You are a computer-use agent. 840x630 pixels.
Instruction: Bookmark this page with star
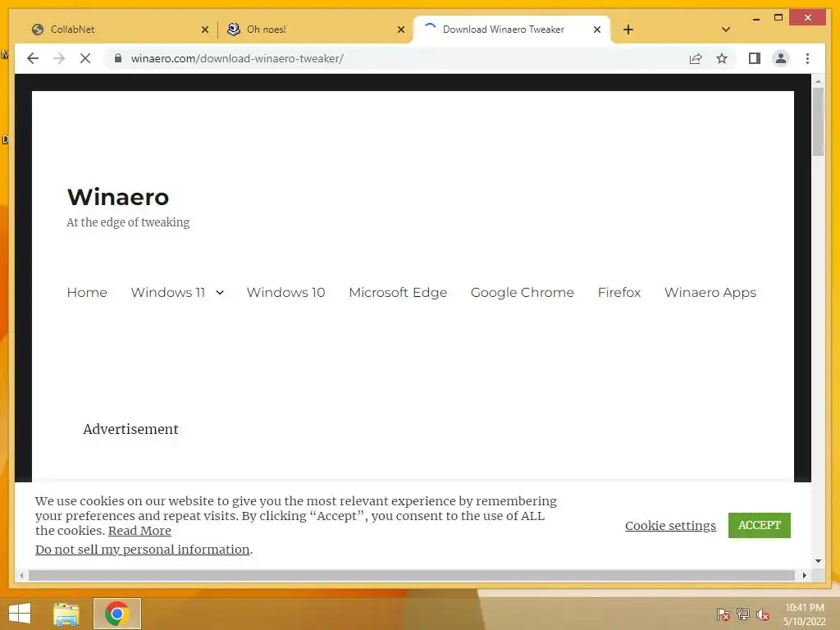click(x=722, y=58)
